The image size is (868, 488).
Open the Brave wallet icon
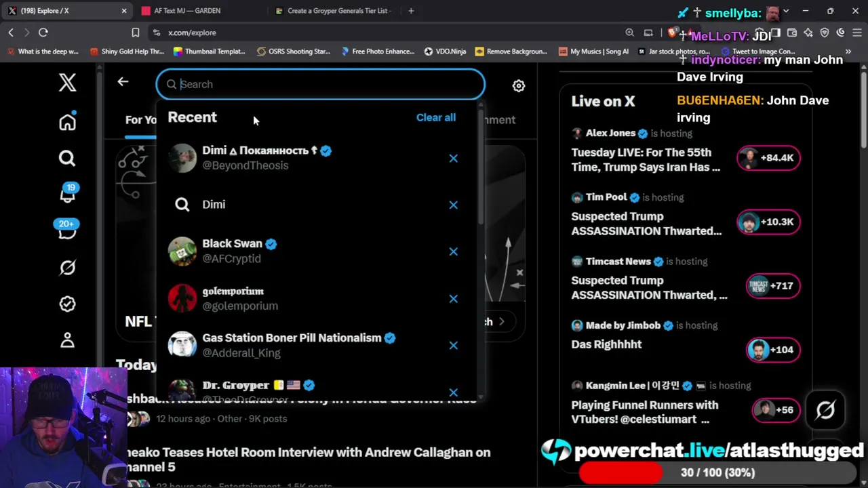[792, 33]
